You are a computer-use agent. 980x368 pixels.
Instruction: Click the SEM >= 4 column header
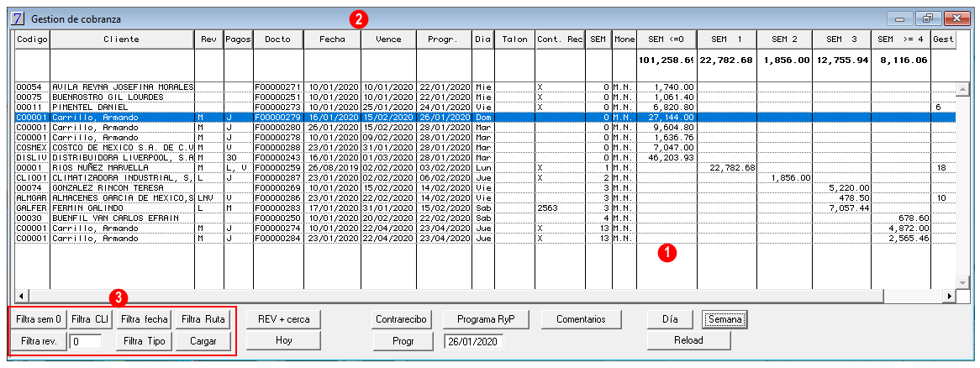[901, 39]
